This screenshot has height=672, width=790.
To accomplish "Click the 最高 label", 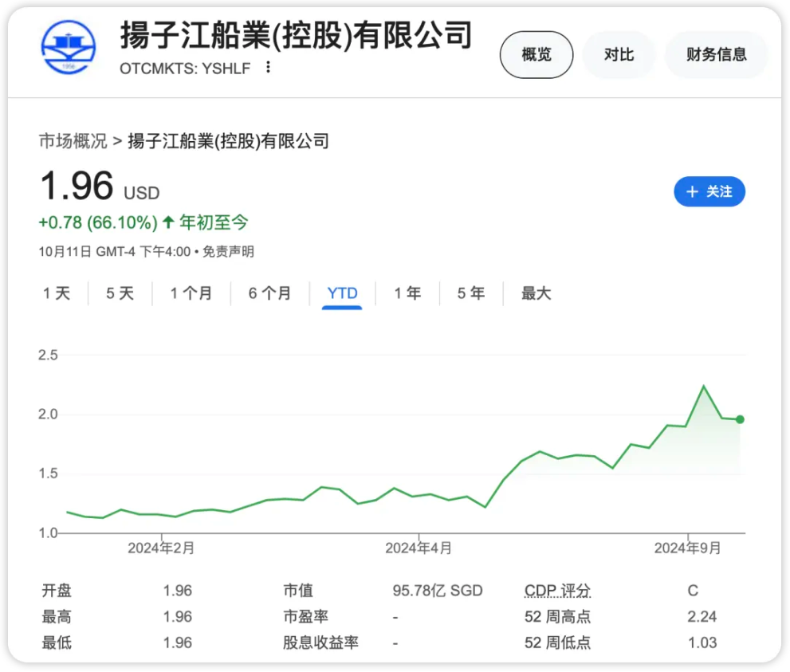I will coord(57,616).
